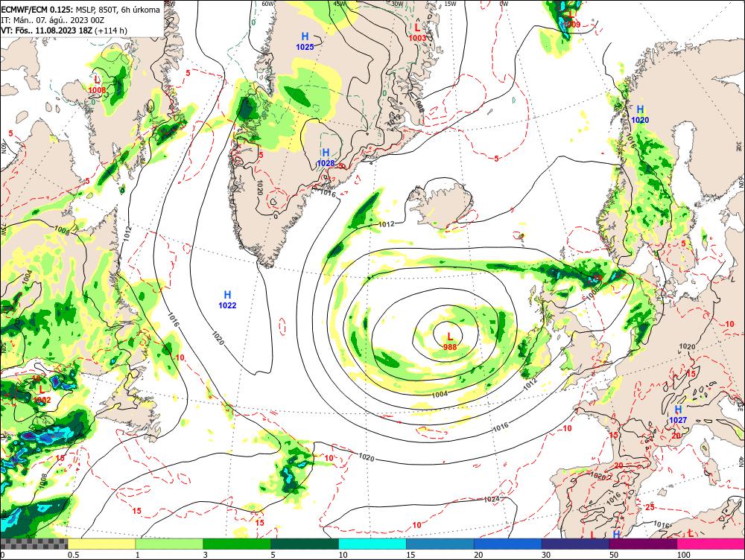Click the yellow 0.5–1 mm legend swatch

[101, 544]
